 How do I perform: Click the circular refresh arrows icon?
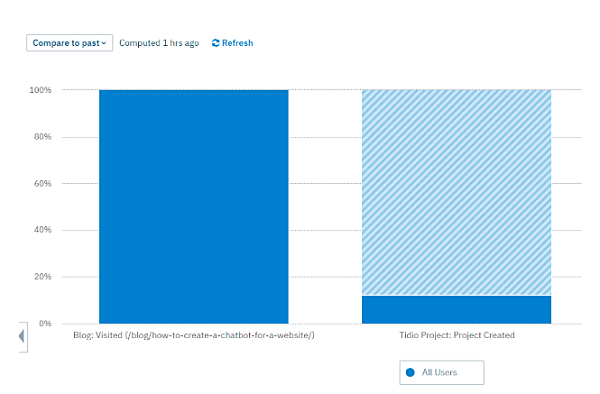pos(215,43)
